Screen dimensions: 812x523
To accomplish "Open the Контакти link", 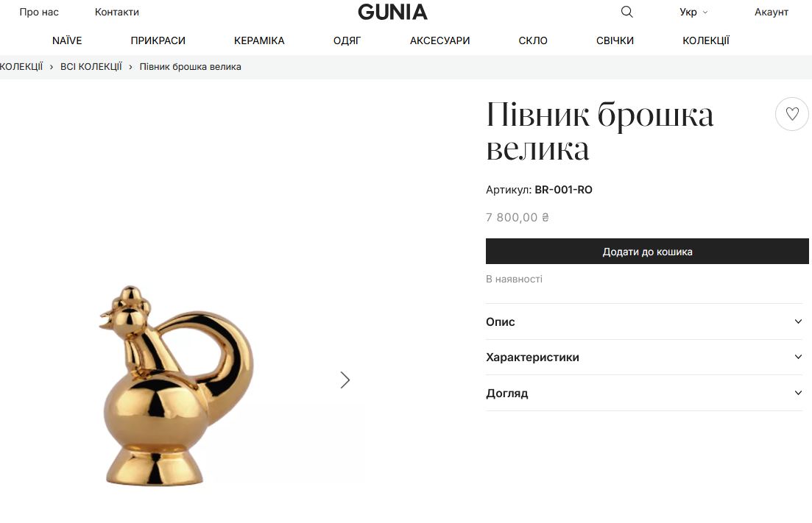I will tap(116, 12).
